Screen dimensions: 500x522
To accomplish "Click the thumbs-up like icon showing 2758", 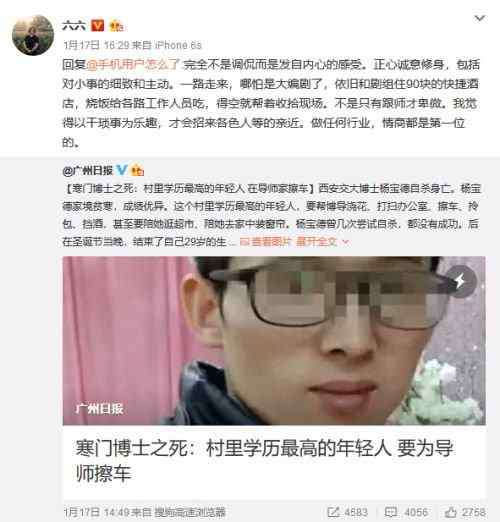I will point(451,512).
